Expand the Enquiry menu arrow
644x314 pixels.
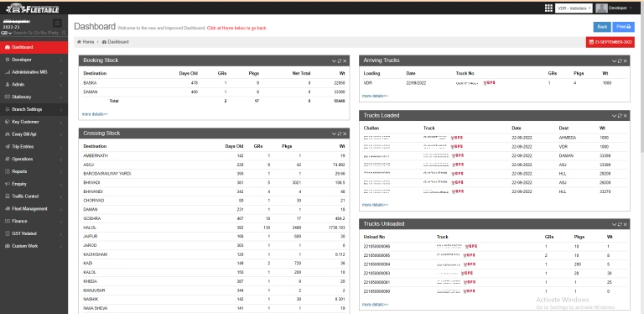click(x=61, y=184)
